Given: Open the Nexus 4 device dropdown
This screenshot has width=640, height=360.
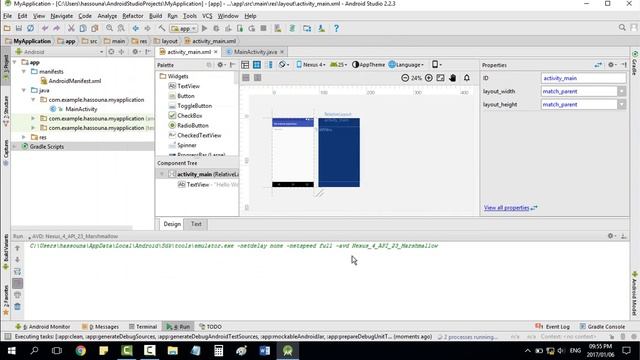Looking at the screenshot, I should 311,65.
